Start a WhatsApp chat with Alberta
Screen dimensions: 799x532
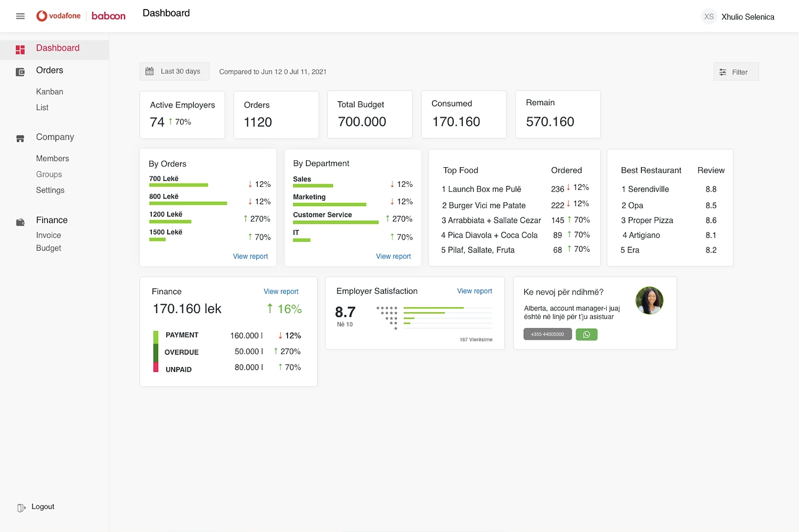point(586,334)
